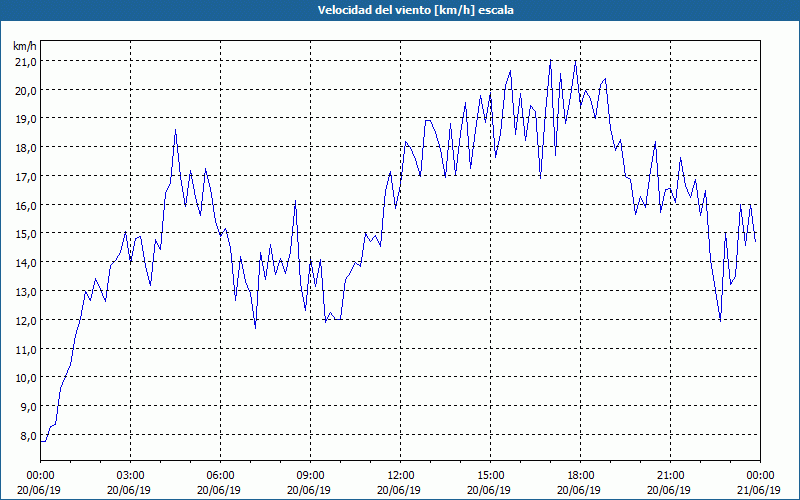The image size is (800, 500).
Task: Click the 8,0 y-axis label
Action: pyautogui.click(x=29, y=436)
